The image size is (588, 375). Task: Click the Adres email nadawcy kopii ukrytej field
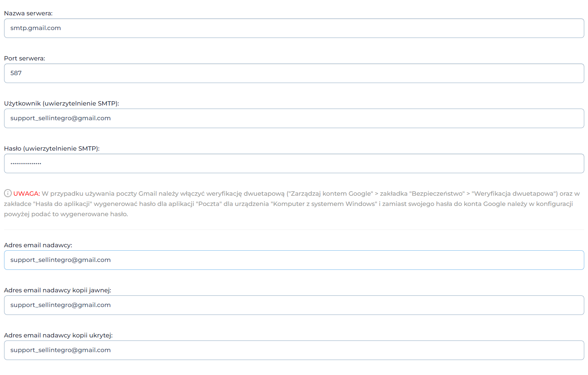(x=294, y=350)
